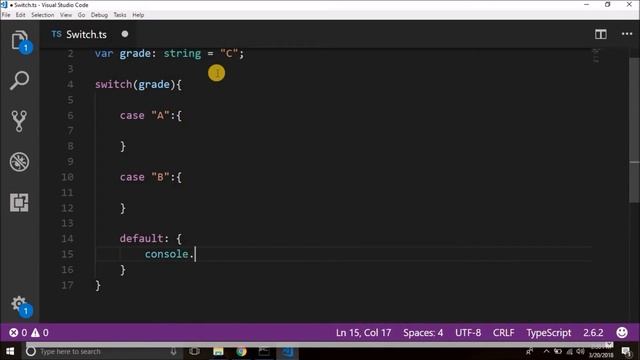Open the Search view icon
Viewport: 640px width, 360px height.
tap(20, 80)
